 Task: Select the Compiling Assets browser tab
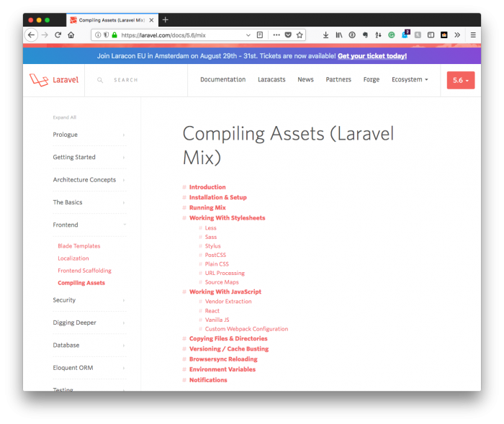pyautogui.click(x=112, y=20)
